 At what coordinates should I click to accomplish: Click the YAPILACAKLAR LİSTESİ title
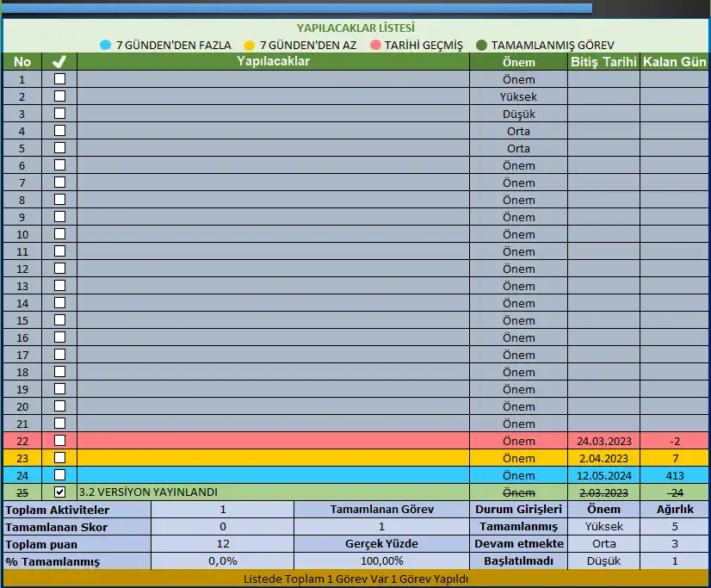355,28
